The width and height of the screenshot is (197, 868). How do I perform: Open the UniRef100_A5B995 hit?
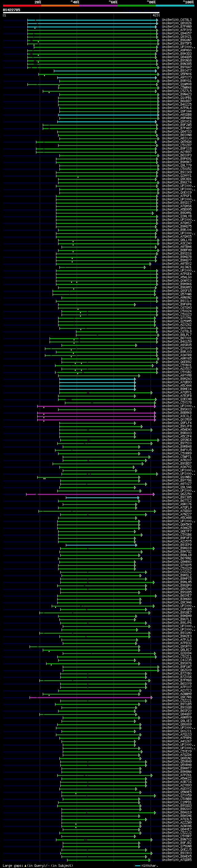coord(177,210)
